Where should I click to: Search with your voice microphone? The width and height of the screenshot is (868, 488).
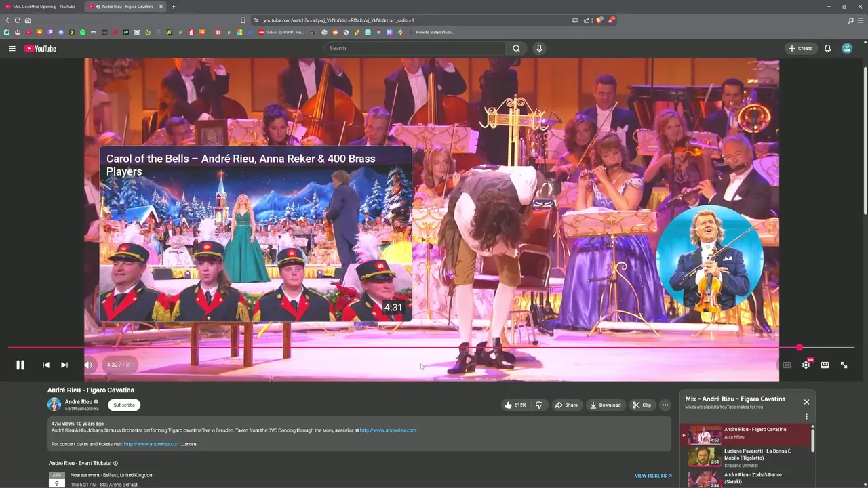(539, 48)
